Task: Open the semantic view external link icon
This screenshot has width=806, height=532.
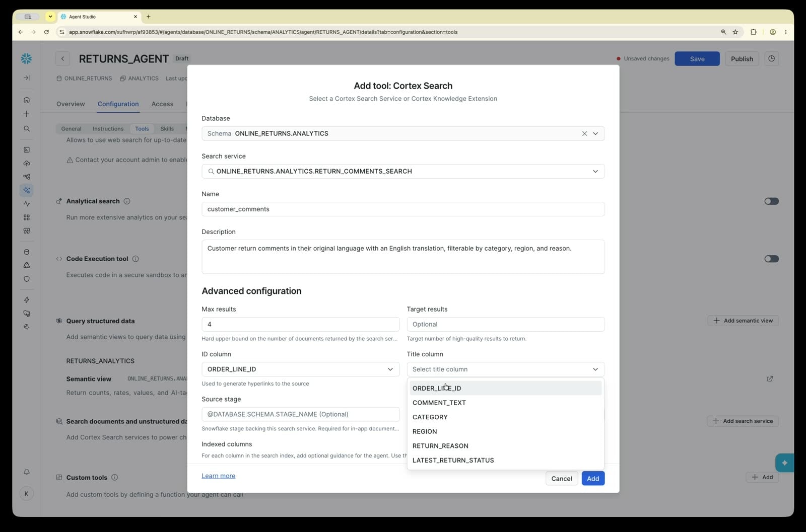Action: pyautogui.click(x=770, y=378)
